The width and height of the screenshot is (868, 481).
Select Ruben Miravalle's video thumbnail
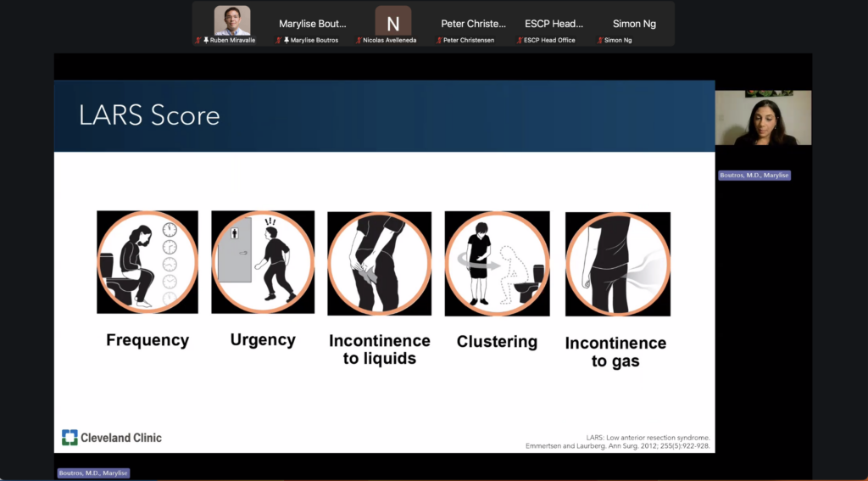click(231, 20)
